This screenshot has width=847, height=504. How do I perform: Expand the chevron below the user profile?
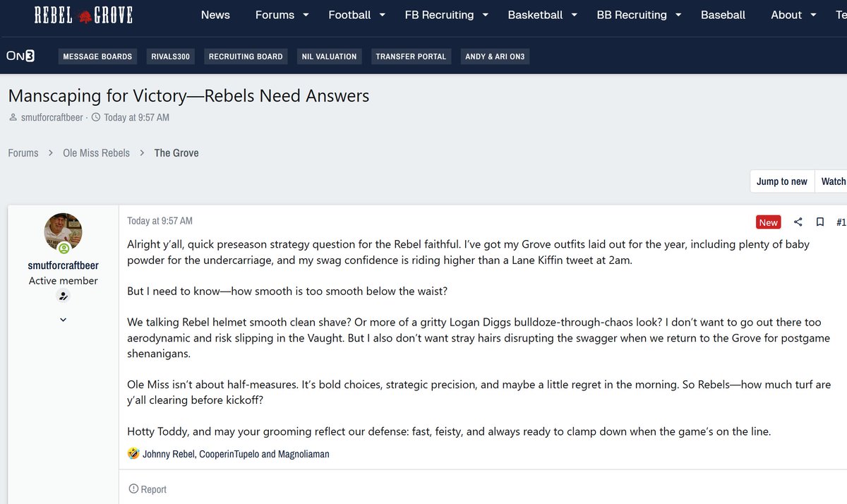point(64,320)
